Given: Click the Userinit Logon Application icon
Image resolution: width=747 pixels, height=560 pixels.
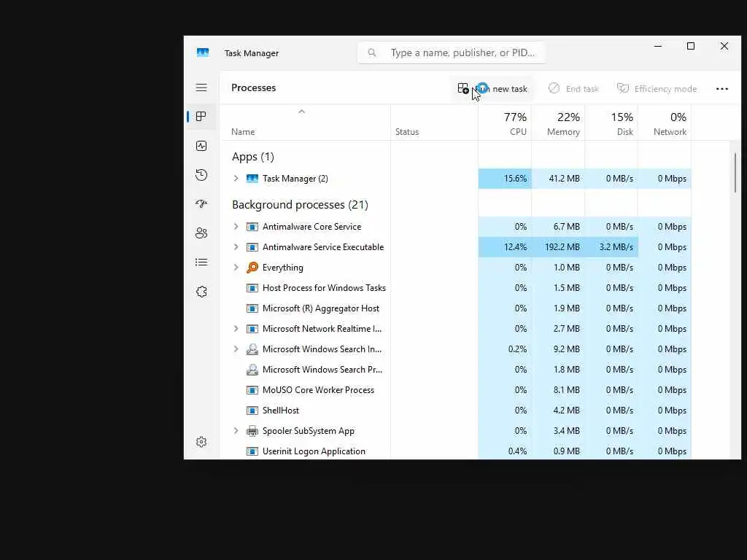Looking at the screenshot, I should click(252, 451).
